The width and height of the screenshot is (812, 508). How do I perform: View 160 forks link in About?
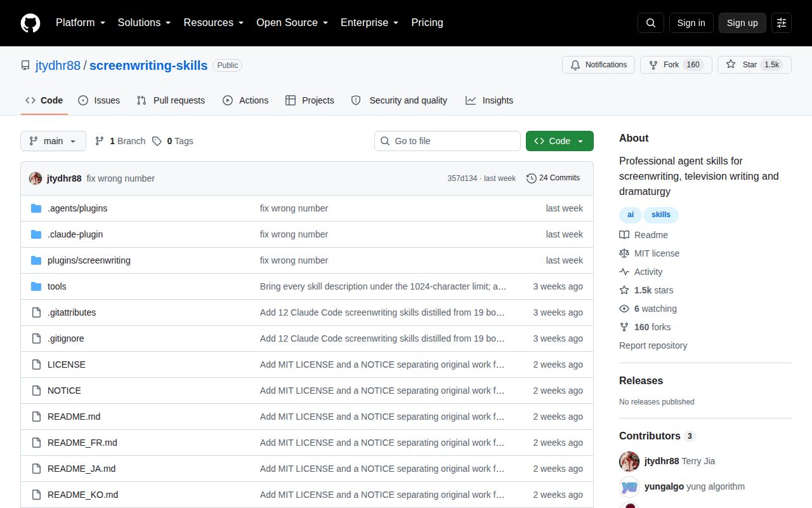(x=645, y=327)
